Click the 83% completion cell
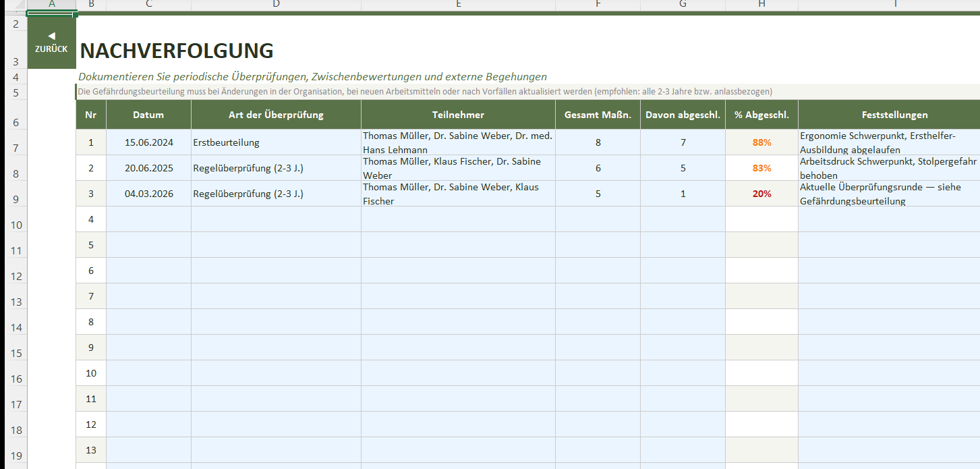The height and width of the screenshot is (469, 980). (761, 168)
